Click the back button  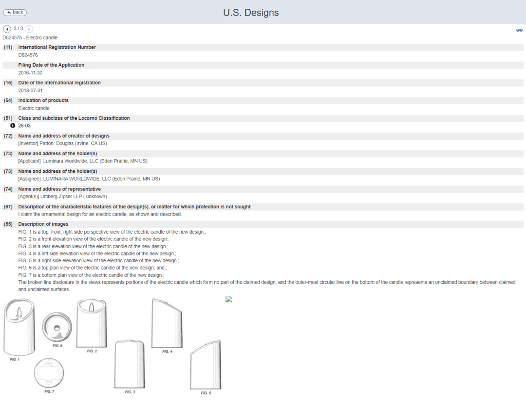coord(15,12)
